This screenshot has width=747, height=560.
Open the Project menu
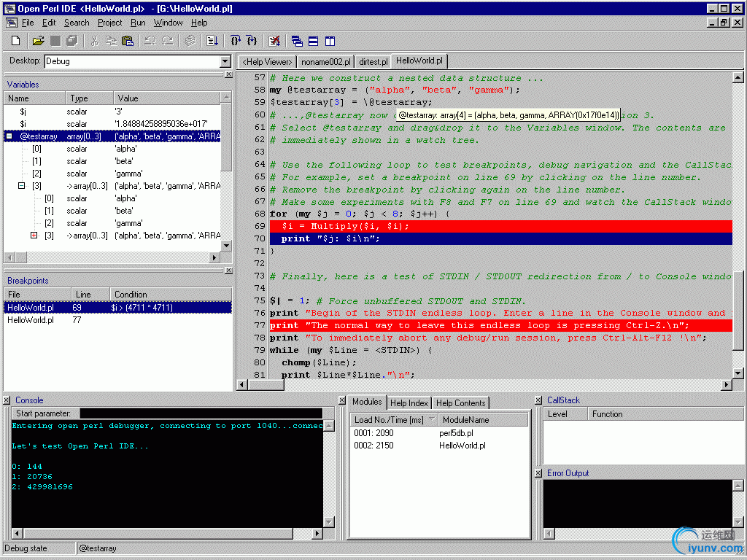pyautogui.click(x=109, y=23)
